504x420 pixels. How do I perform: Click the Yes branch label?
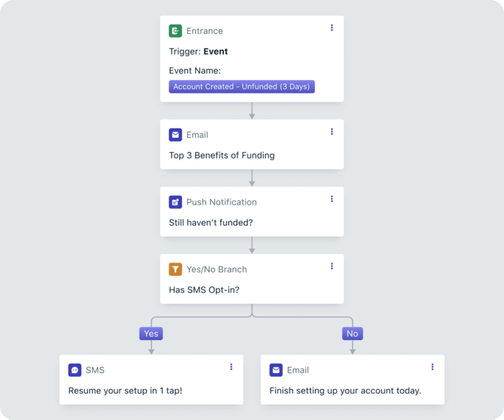151,334
